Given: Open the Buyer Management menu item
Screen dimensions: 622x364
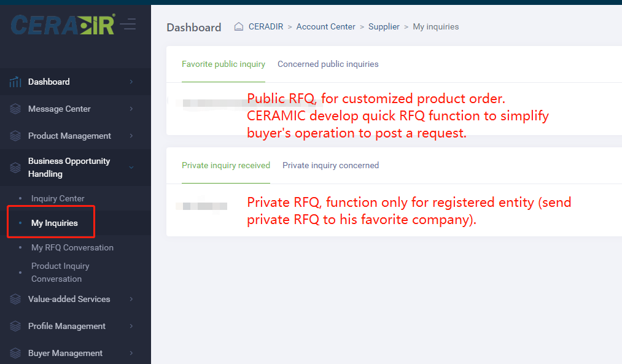Looking at the screenshot, I should tap(76, 353).
